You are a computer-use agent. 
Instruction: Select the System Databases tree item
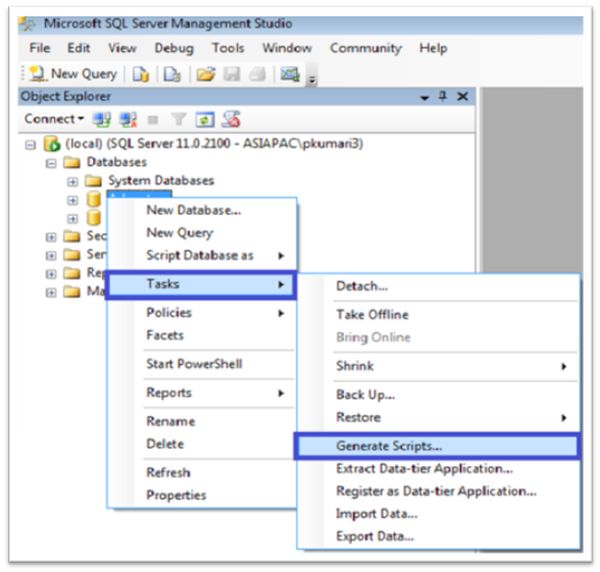pos(161,181)
